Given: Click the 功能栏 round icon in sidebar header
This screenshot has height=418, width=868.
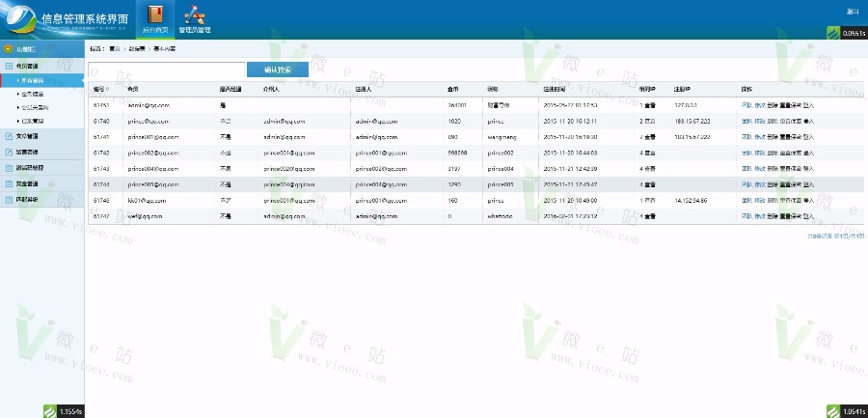Looking at the screenshot, I should click(x=9, y=48).
